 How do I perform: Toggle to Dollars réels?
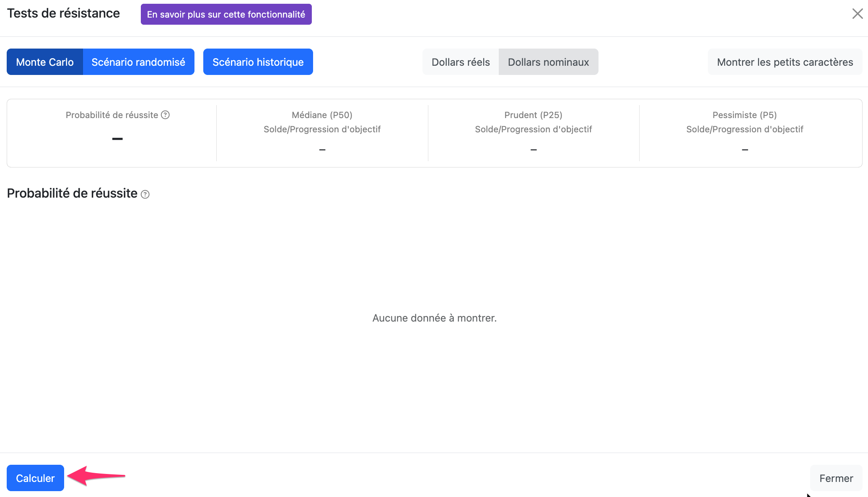click(x=461, y=62)
